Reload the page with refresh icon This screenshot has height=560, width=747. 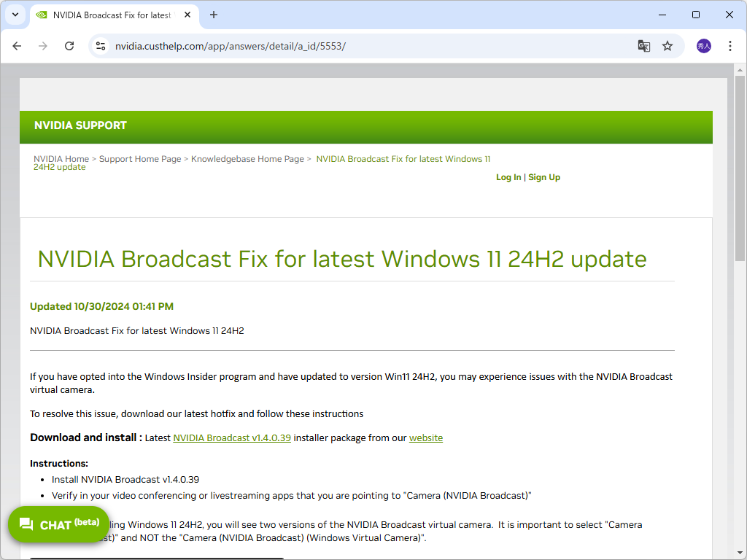point(69,46)
